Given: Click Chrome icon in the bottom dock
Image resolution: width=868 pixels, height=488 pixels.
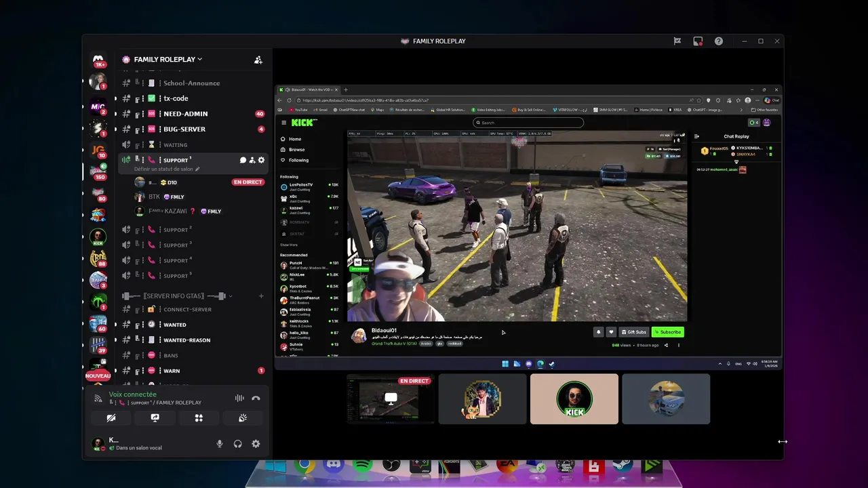Looking at the screenshot, I should pos(305,466).
